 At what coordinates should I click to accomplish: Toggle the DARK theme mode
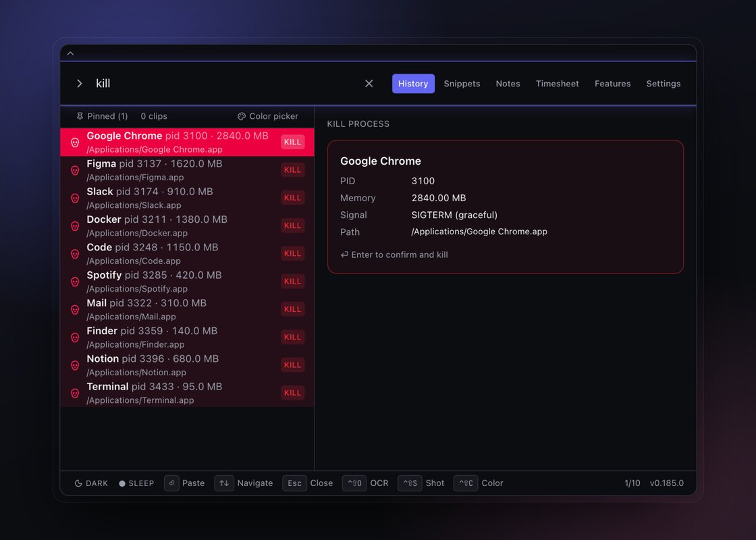pos(91,483)
